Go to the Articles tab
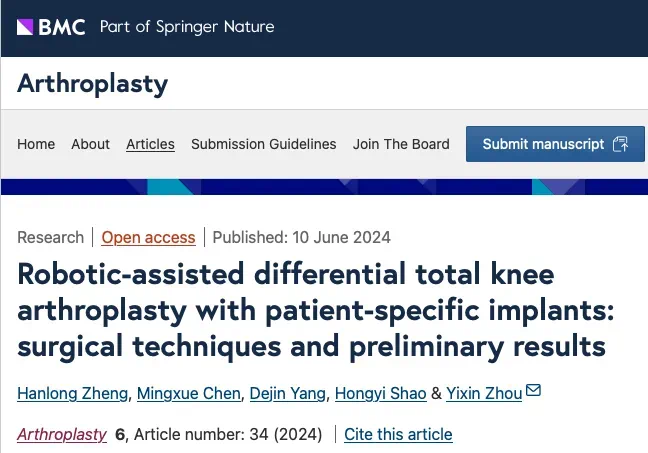648x453 pixels. click(x=150, y=144)
